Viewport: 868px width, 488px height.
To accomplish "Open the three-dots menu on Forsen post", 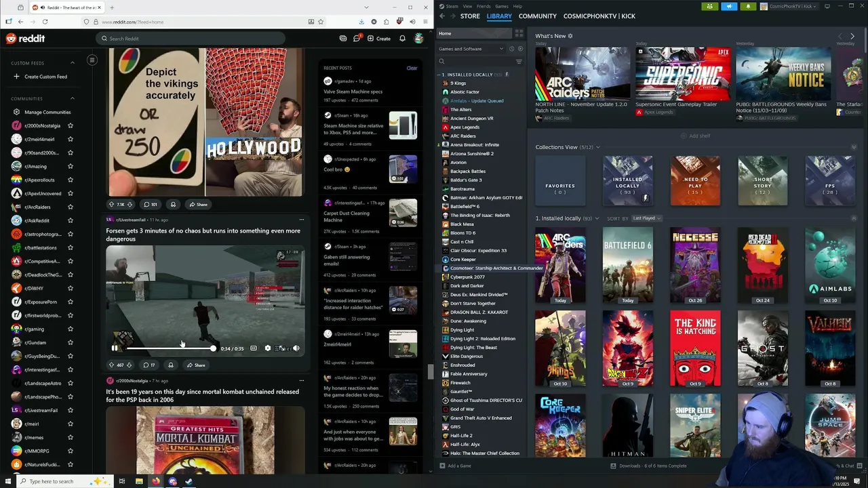I will (302, 220).
